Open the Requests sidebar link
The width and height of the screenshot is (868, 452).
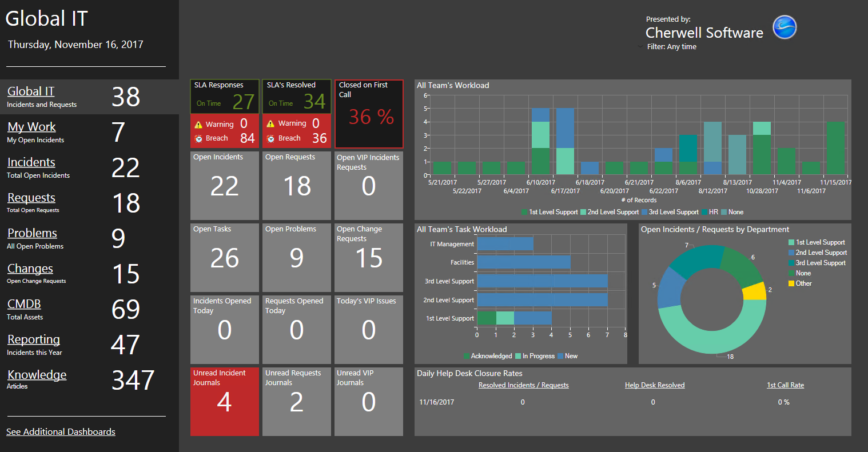pyautogui.click(x=31, y=198)
